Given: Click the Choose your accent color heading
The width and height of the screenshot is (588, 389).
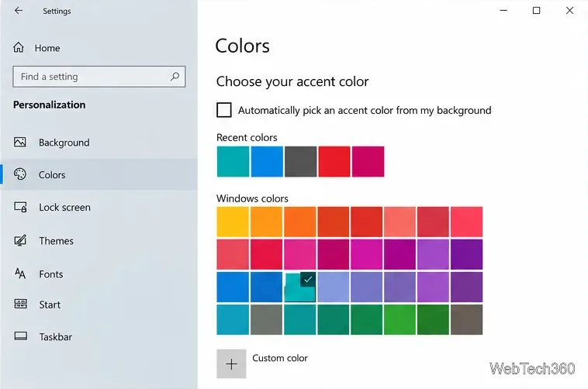Looking at the screenshot, I should pos(292,81).
